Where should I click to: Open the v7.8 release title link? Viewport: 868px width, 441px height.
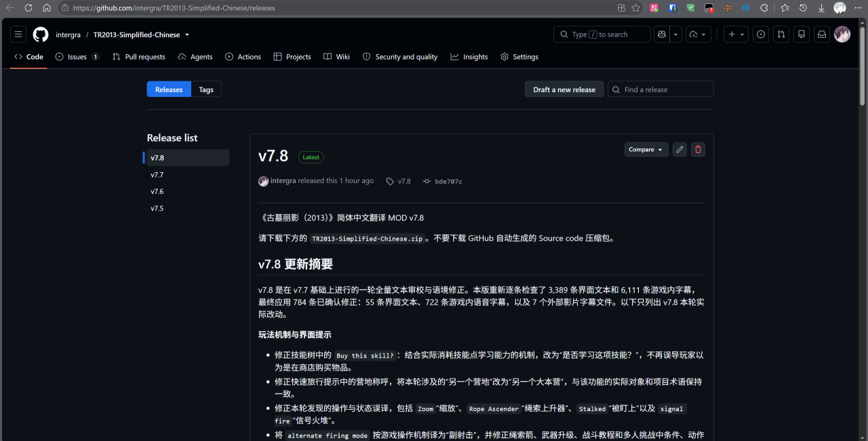(x=273, y=156)
